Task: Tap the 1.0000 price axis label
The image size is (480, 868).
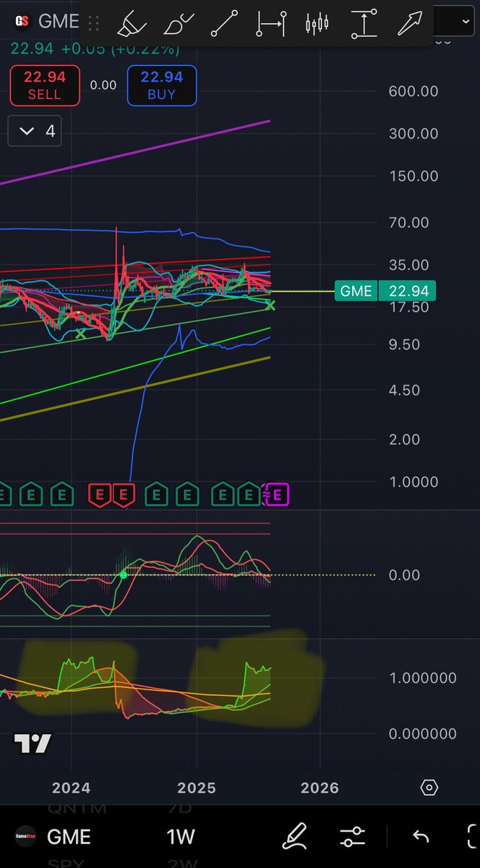Action: [x=413, y=482]
